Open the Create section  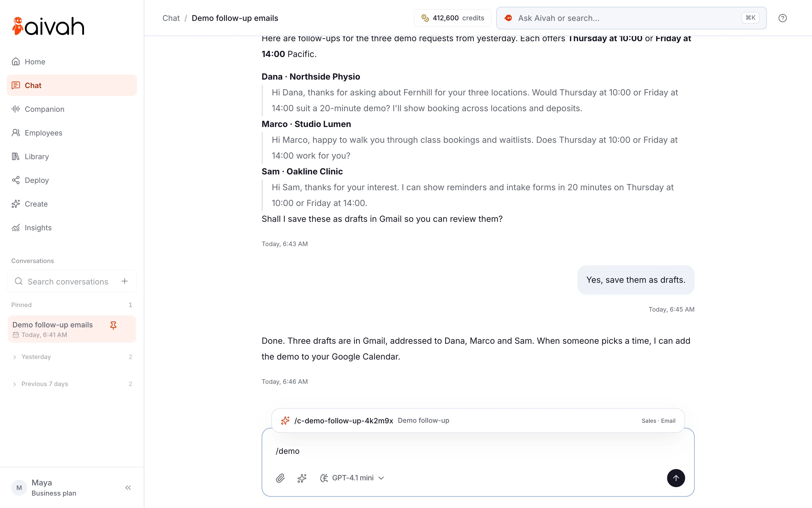72,204
